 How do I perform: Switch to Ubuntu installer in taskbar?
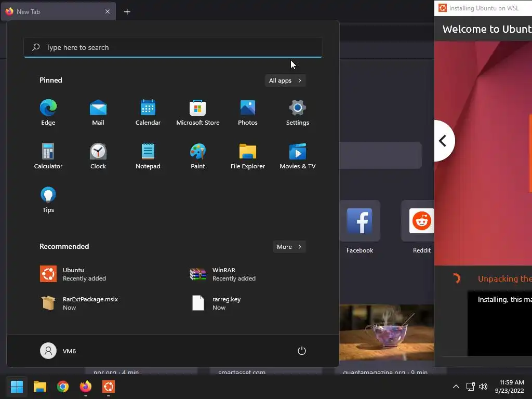(x=109, y=387)
